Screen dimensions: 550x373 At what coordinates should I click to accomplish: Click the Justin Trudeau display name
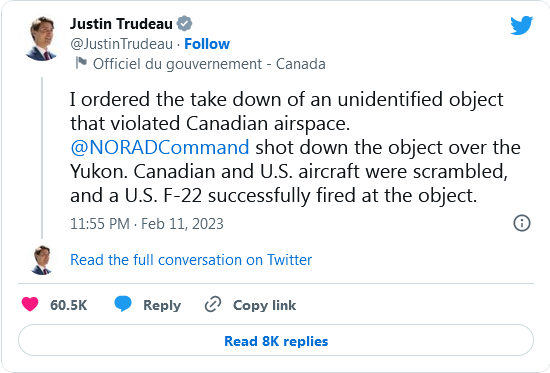(x=121, y=24)
